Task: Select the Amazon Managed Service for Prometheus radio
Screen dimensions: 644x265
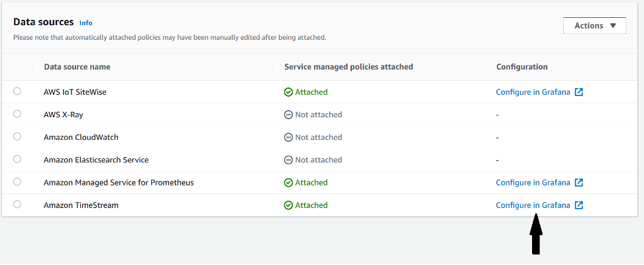Action: tap(17, 182)
